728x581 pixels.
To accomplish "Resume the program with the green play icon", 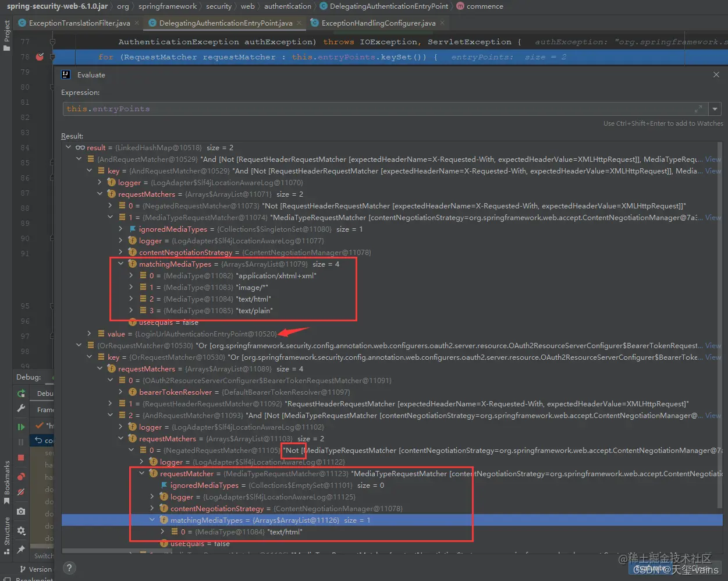I will pyautogui.click(x=22, y=427).
